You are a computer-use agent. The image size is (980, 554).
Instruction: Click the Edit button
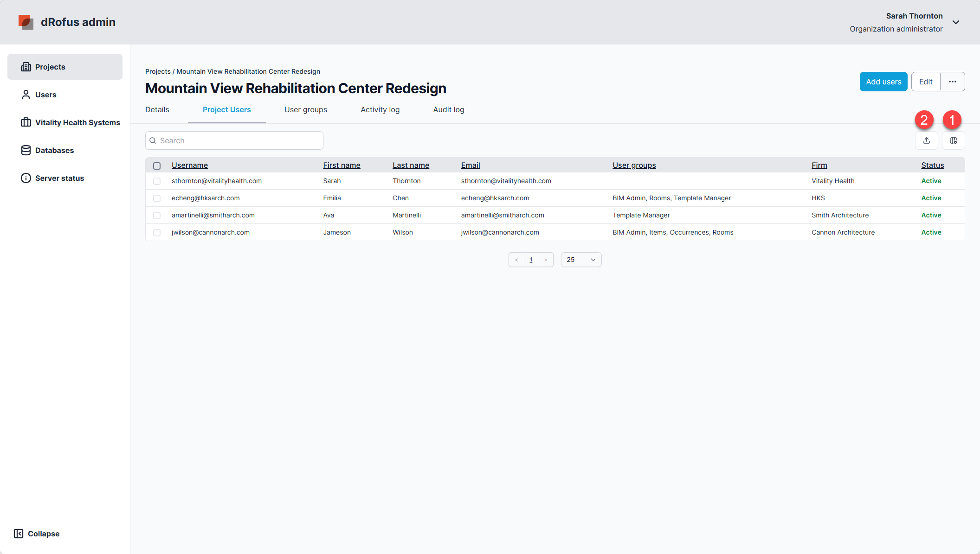[926, 82]
